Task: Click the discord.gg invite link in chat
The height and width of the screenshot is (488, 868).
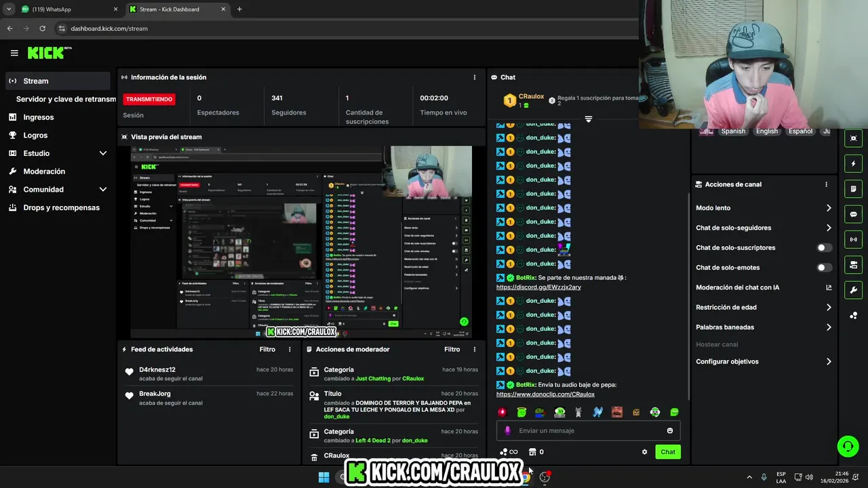Action: [x=538, y=287]
